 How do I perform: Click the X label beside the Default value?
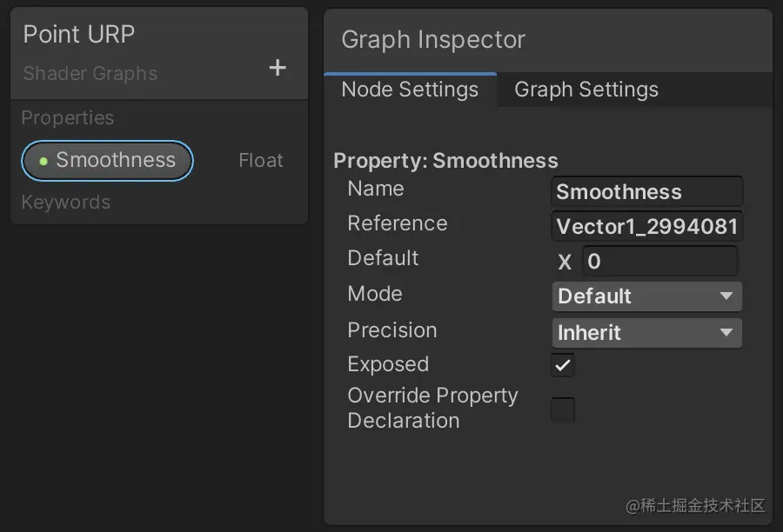[x=565, y=262]
